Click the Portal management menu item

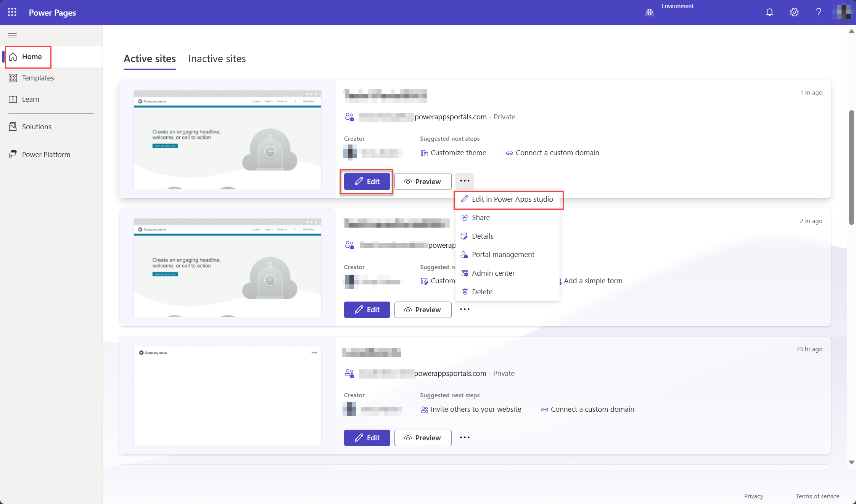503,254
